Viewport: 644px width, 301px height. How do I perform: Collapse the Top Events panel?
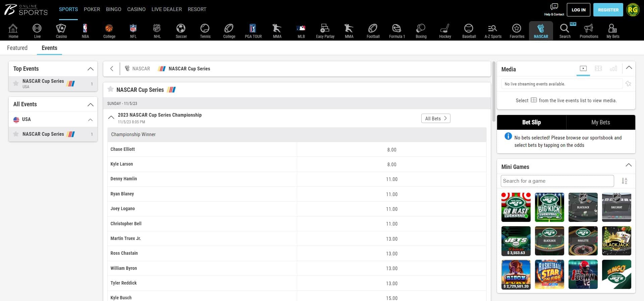pyautogui.click(x=90, y=69)
